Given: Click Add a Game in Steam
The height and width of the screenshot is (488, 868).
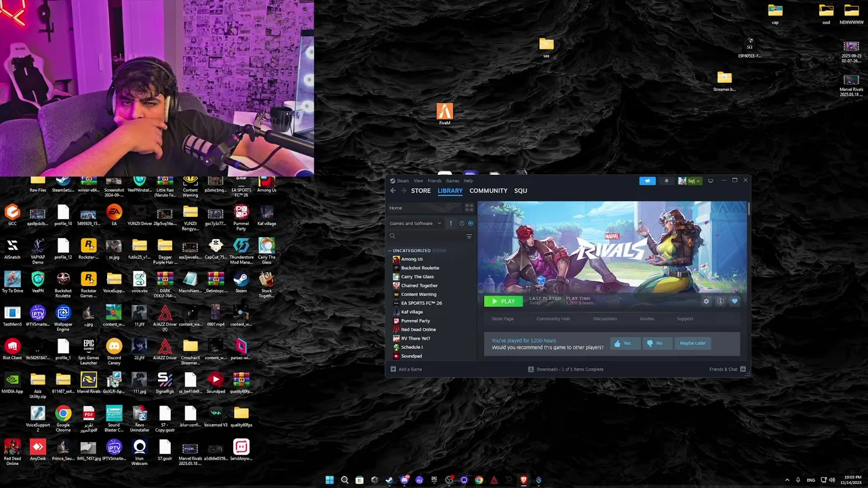Looking at the screenshot, I should tap(406, 369).
